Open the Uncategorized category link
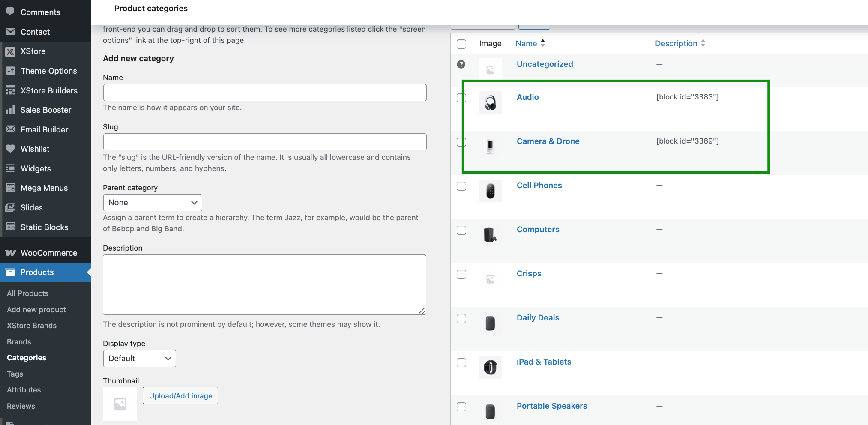 545,64
